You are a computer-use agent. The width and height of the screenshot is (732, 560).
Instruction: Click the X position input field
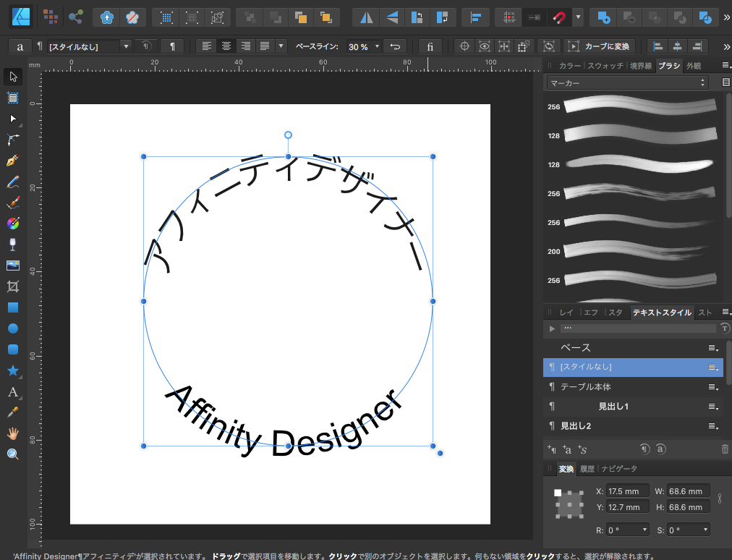[x=626, y=491]
